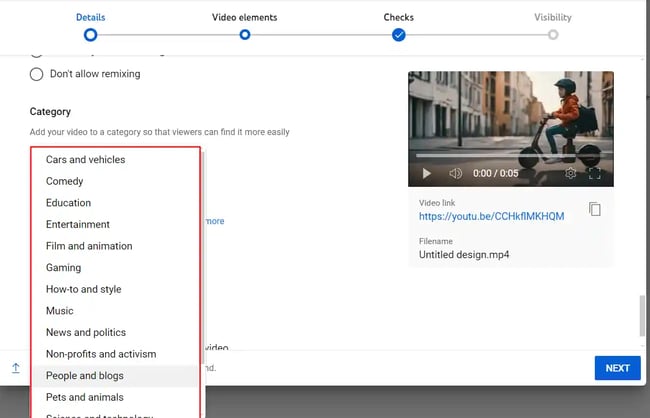650x418 pixels.
Task: Choose People and blogs category
Action: (115, 376)
